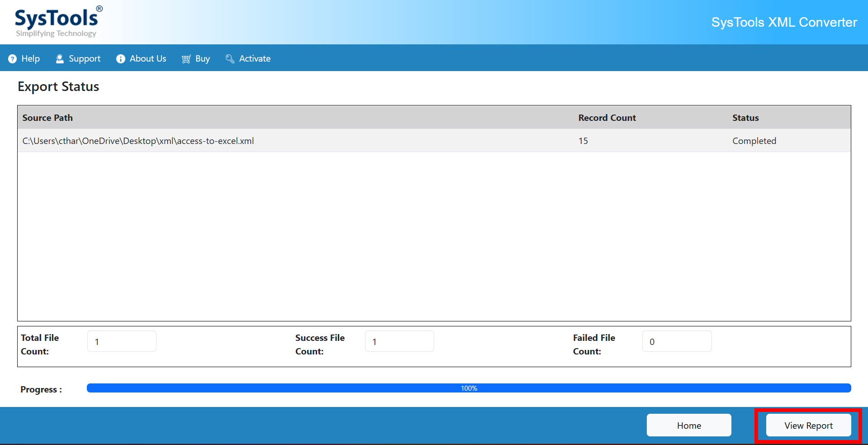Select the access-to-excel.xml source path row

(x=434, y=141)
